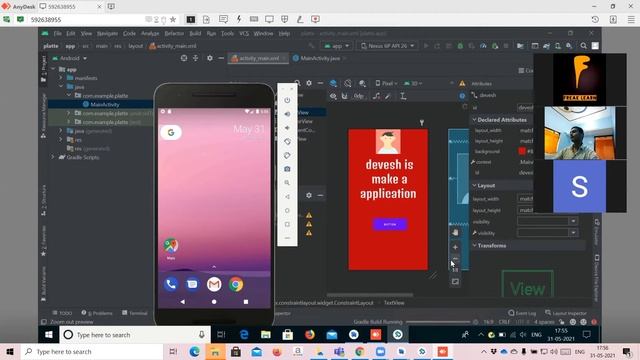Screen dimensions: 640x360
Task: Open Gmail app on emulator dock
Action: pyautogui.click(x=214, y=284)
